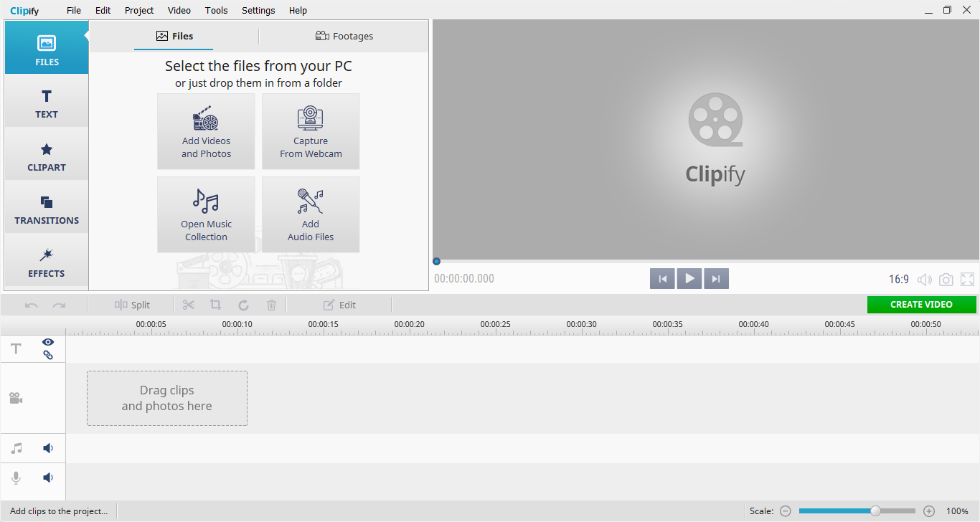Viewport: 980px width, 522px height.
Task: Click the scissors cut icon
Action: 189,305
